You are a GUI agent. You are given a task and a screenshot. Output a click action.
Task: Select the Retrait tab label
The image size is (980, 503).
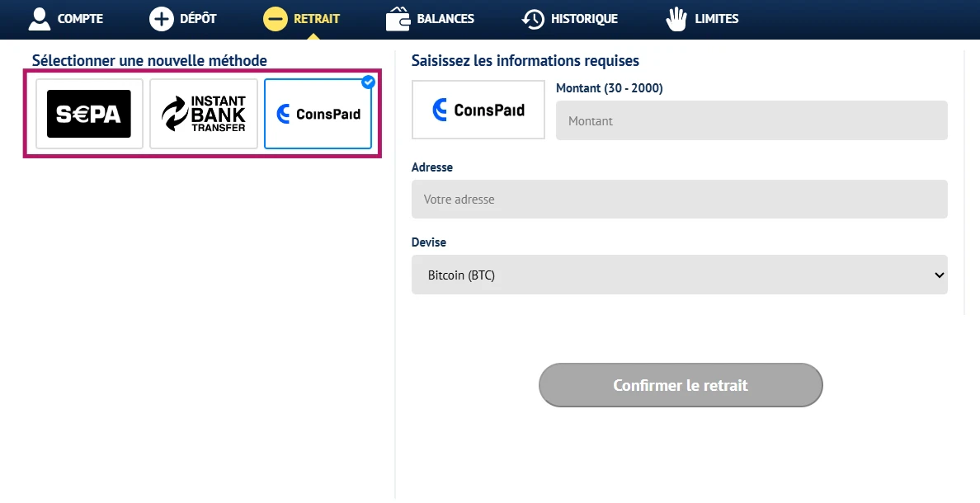317,19
